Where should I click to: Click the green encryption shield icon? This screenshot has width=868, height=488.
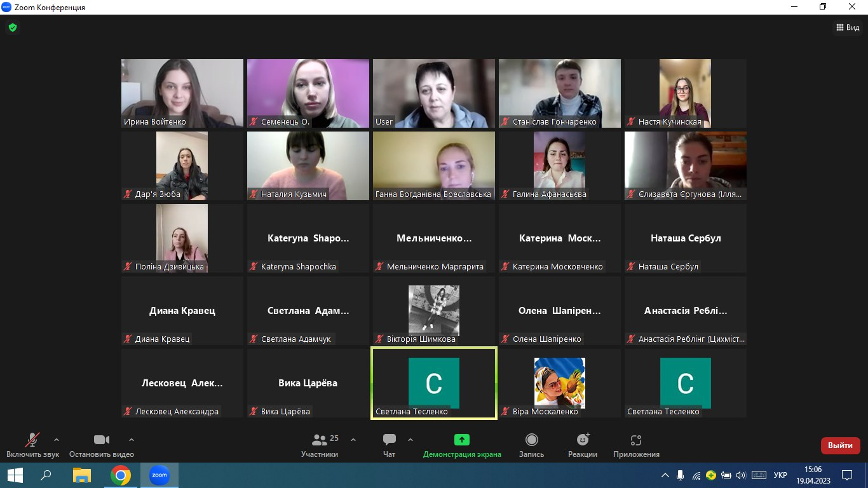(12, 28)
